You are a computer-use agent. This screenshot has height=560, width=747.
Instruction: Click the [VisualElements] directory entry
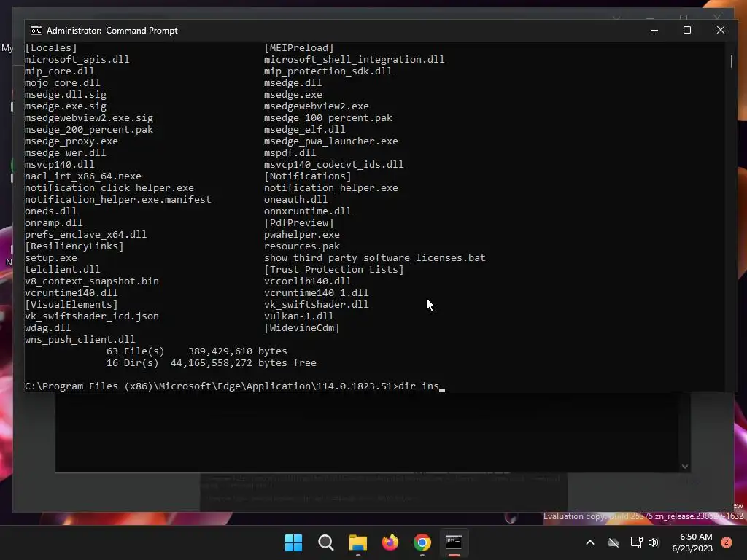click(x=71, y=305)
